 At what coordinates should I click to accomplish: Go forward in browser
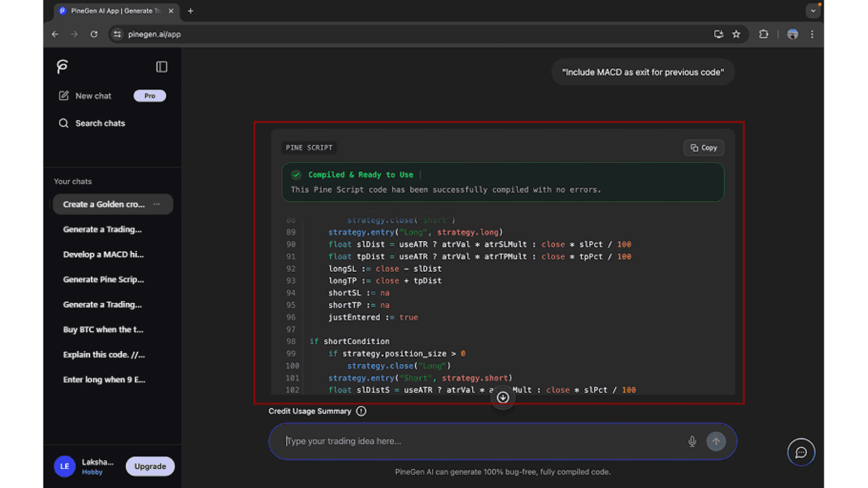pos(75,34)
